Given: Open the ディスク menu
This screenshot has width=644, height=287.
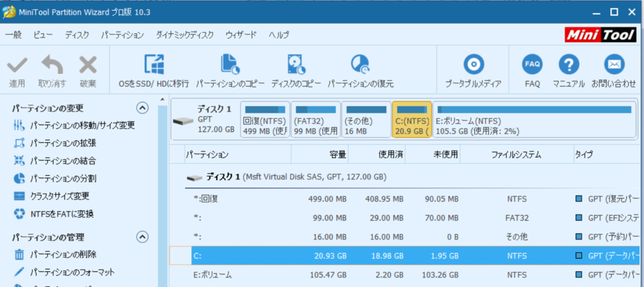Looking at the screenshot, I should pyautogui.click(x=77, y=35).
